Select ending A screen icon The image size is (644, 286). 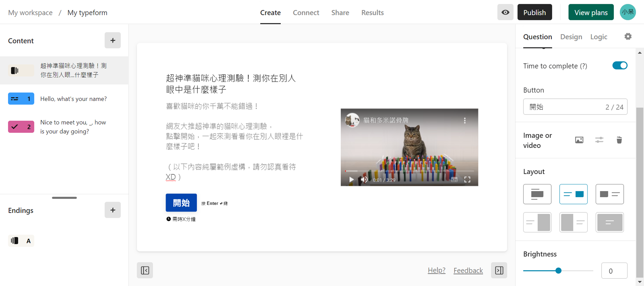(x=21, y=241)
